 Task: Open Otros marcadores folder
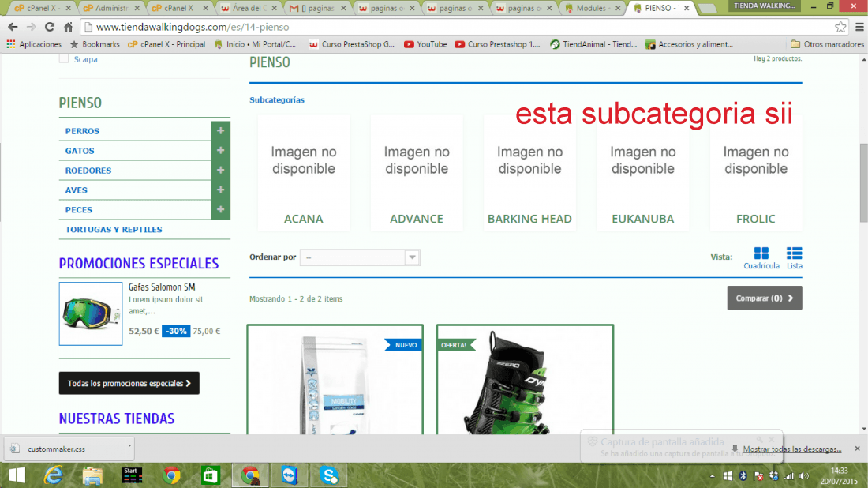pyautogui.click(x=827, y=44)
